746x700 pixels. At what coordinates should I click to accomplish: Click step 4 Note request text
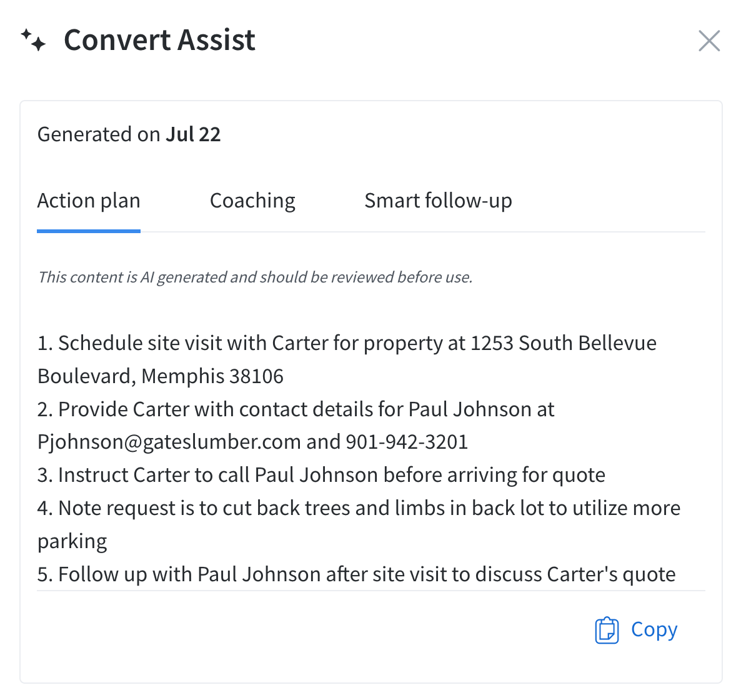click(358, 508)
